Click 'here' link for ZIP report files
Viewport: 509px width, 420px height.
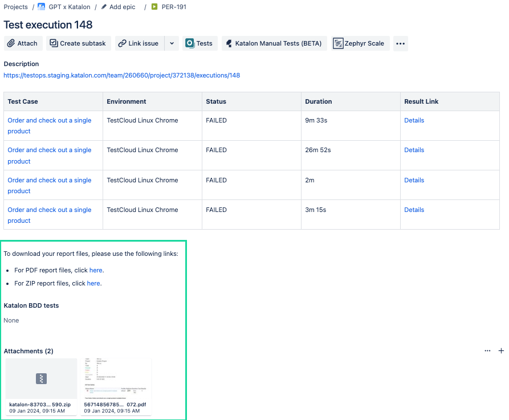pyautogui.click(x=93, y=283)
